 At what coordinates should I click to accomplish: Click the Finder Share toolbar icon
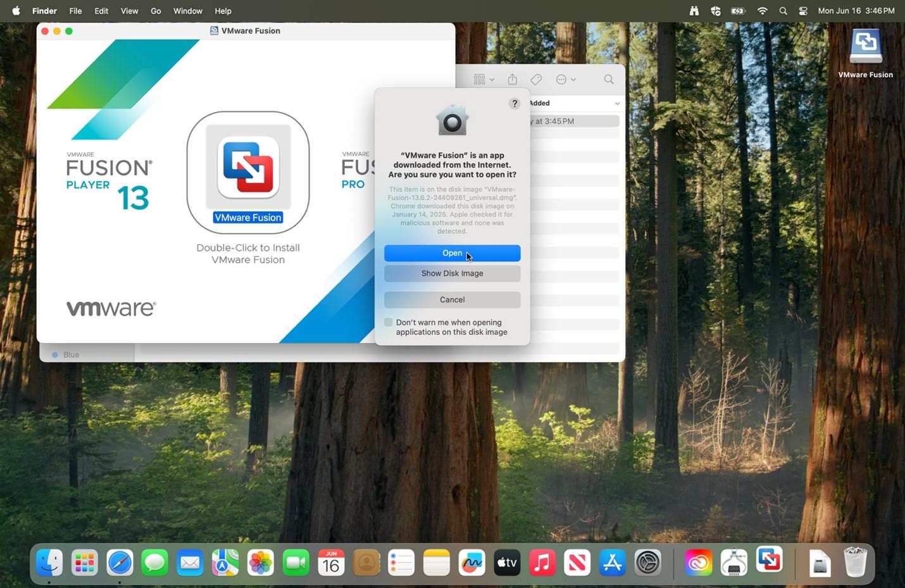pos(513,79)
